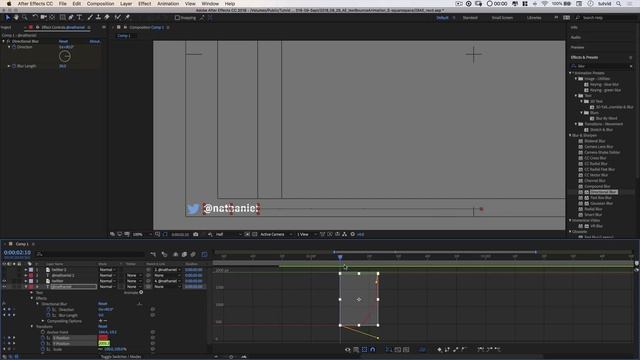640x360 pixels.
Task: Click the current time indicator in timeline
Action: click(x=340, y=257)
